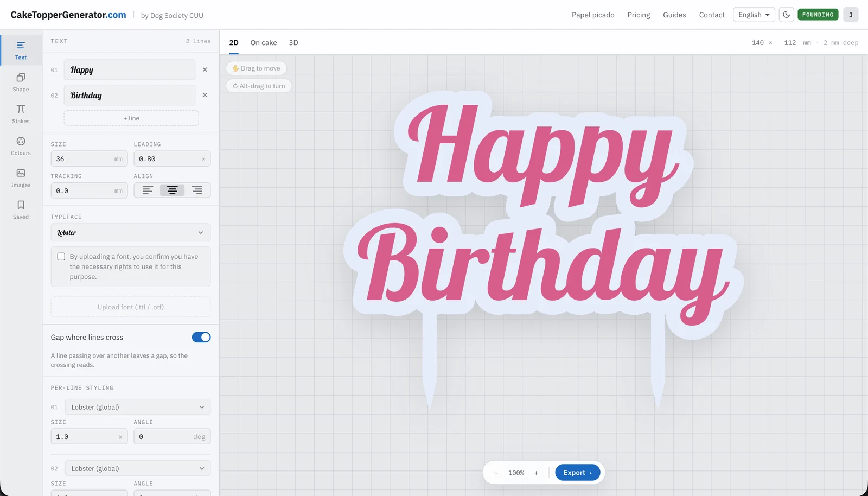Screen dimensions: 868x496
Task: Open the Typeface Lobster dropdown
Action: (131, 232)
